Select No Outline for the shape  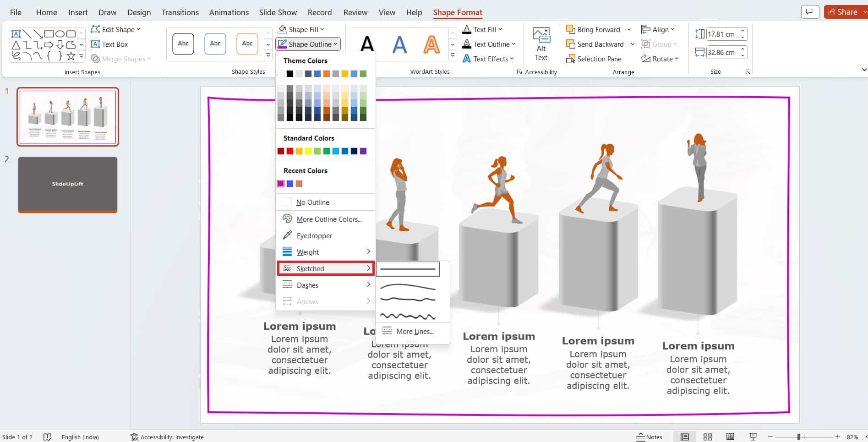tap(313, 202)
